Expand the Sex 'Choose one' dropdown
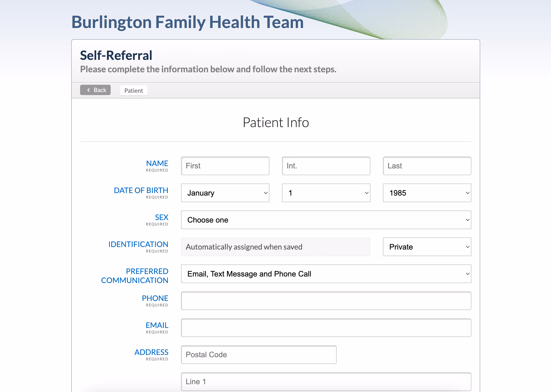 326,220
